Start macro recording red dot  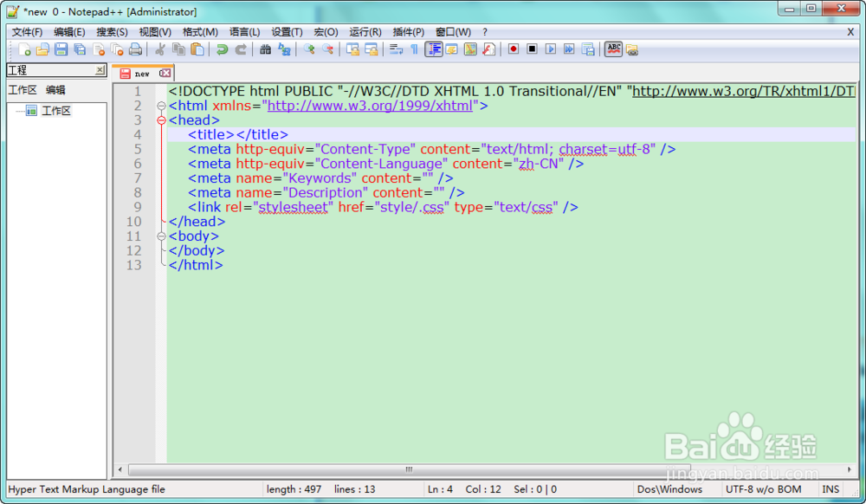pyautogui.click(x=514, y=49)
